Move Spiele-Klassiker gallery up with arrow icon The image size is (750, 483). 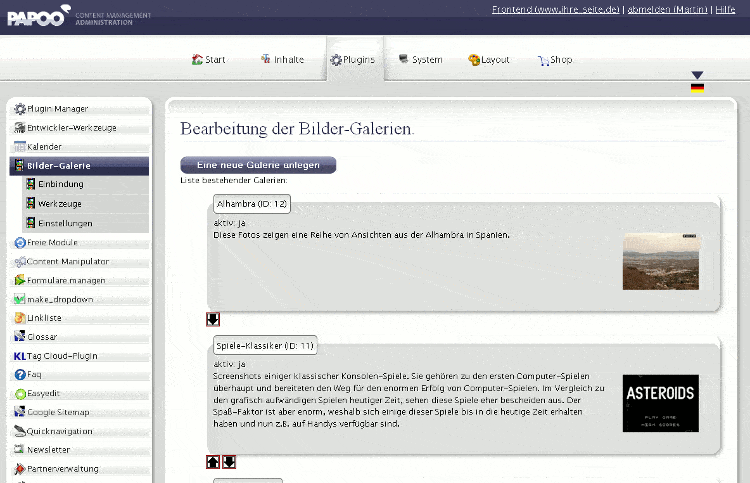coord(213,462)
